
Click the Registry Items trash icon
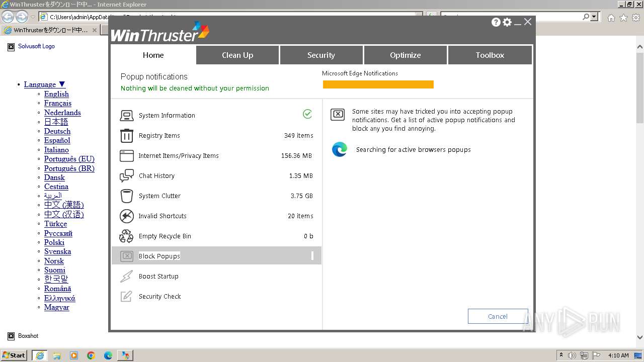[126, 136]
